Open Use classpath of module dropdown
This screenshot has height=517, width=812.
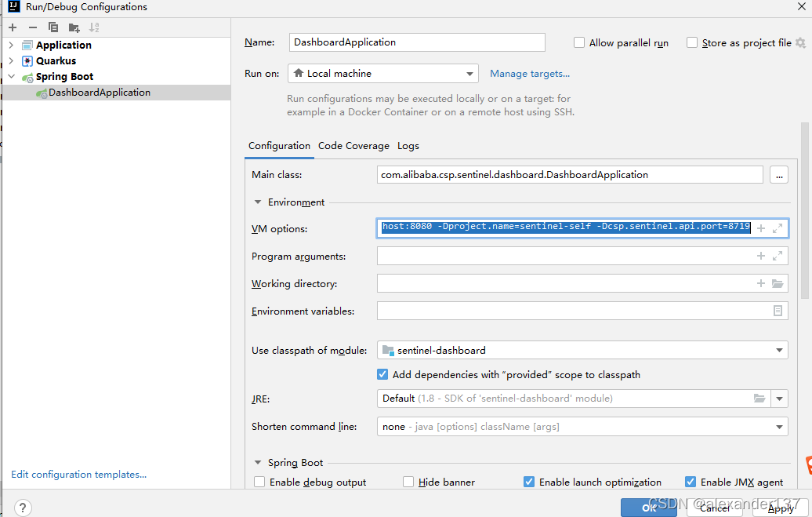tap(582, 350)
